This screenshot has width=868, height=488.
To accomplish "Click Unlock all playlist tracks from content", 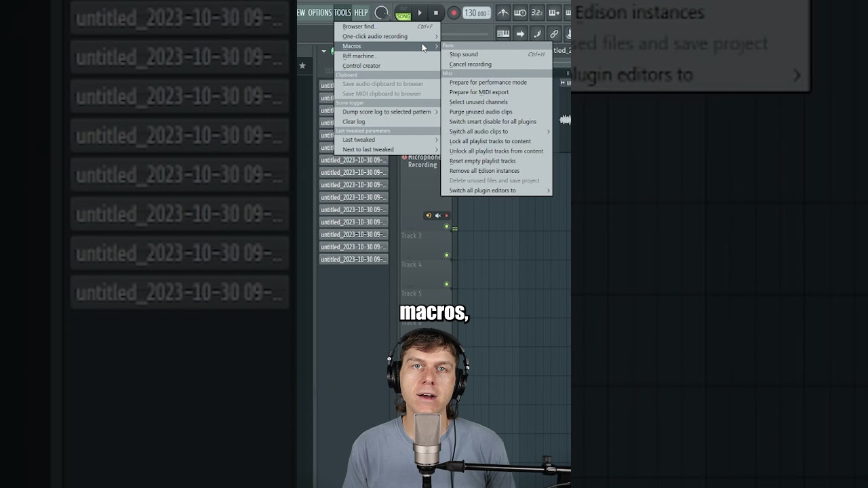I will click(x=496, y=151).
